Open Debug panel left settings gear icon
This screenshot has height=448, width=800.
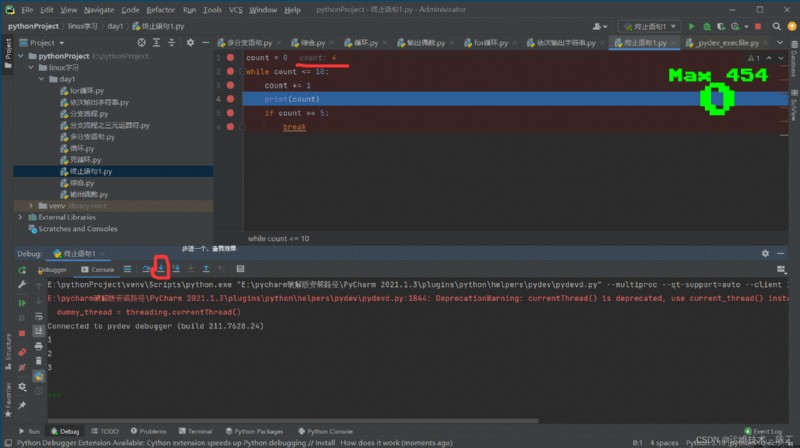click(22, 387)
